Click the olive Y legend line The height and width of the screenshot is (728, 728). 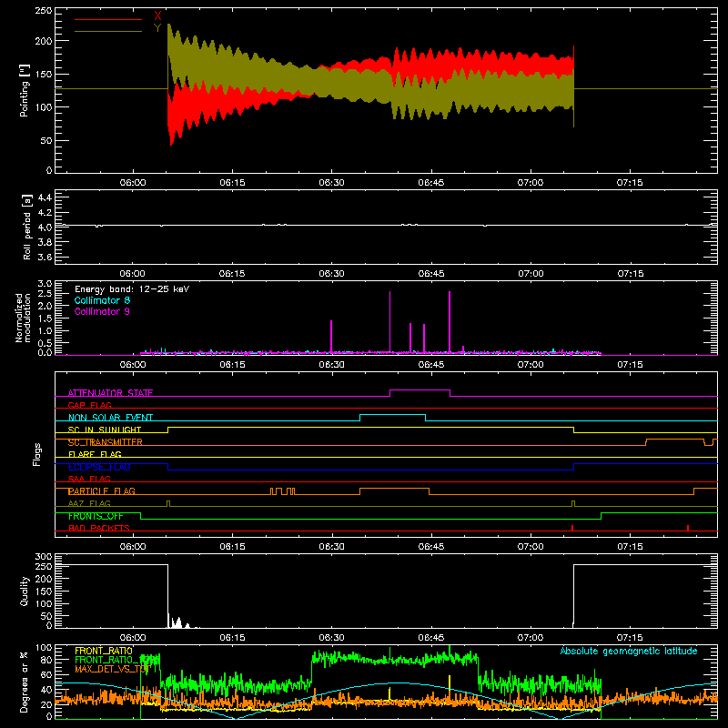[108, 31]
